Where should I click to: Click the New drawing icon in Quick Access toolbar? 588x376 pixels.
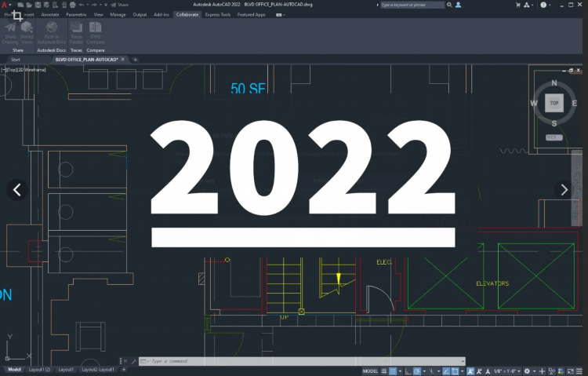(20, 5)
